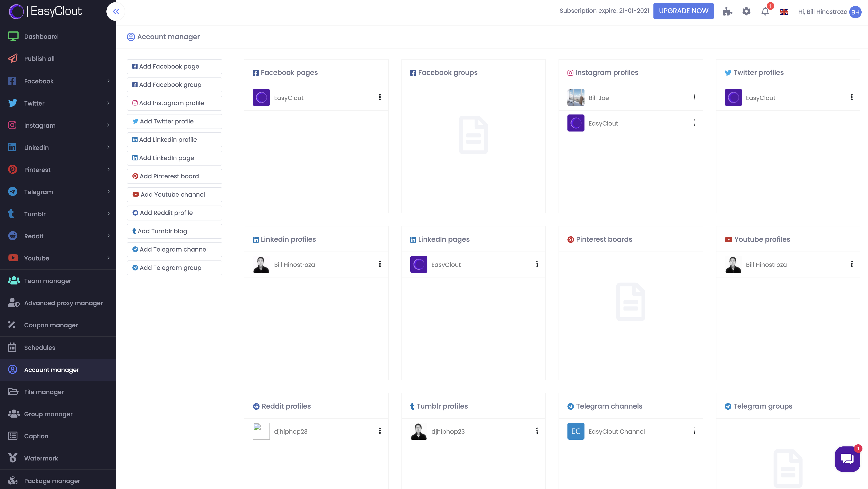
Task: Open the live chat bubble widget
Action: [x=847, y=459]
